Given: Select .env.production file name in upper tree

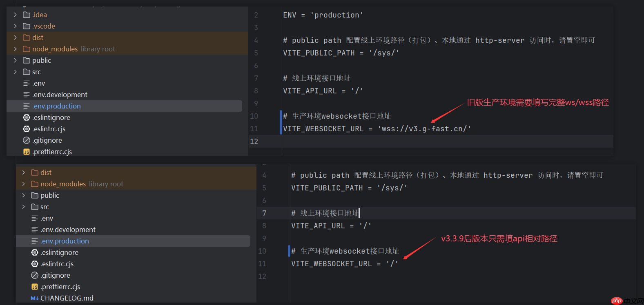Looking at the screenshot, I should pyautogui.click(x=56, y=106).
